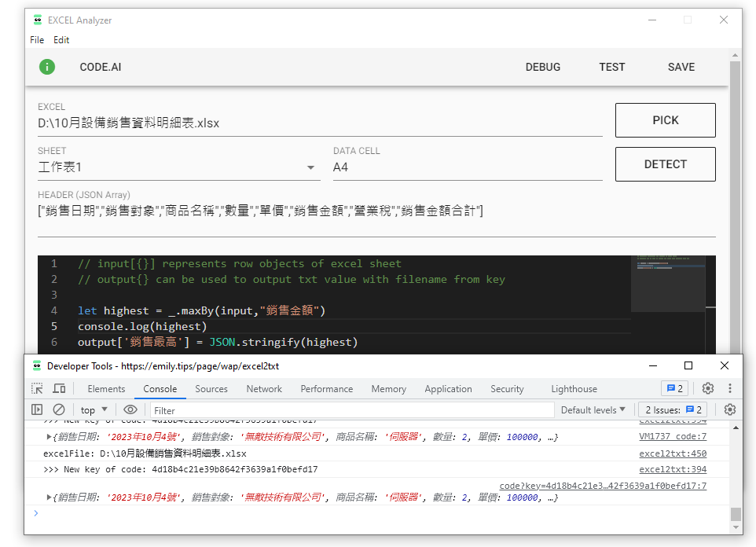756x547 pixels.
Task: Create a live expression with the eye icon
Action: pos(130,409)
